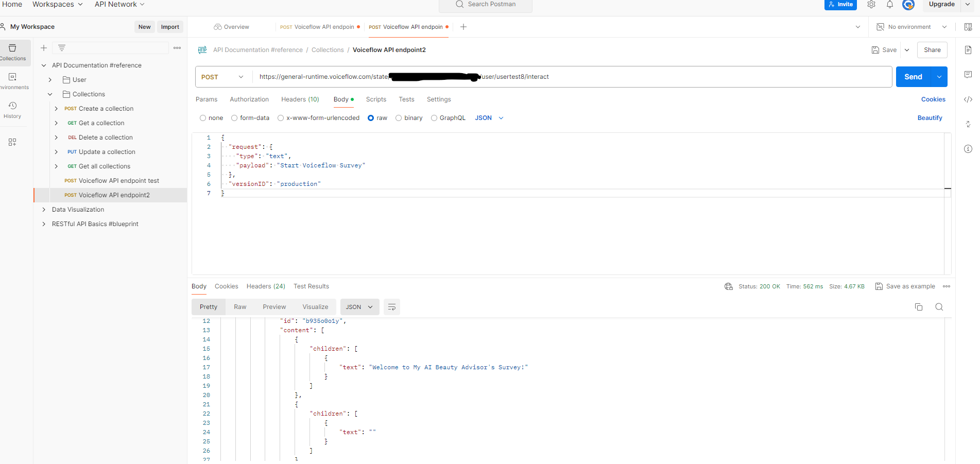Switch to the Params tab

pos(207,99)
